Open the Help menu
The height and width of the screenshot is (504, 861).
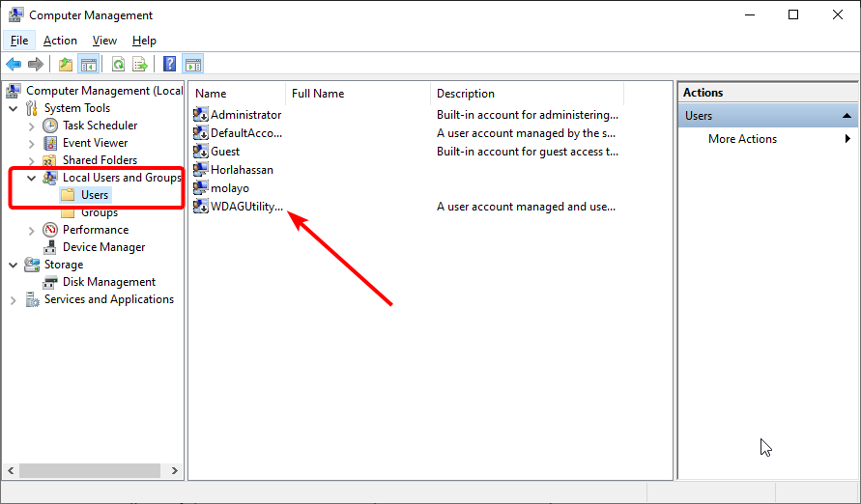(x=144, y=41)
